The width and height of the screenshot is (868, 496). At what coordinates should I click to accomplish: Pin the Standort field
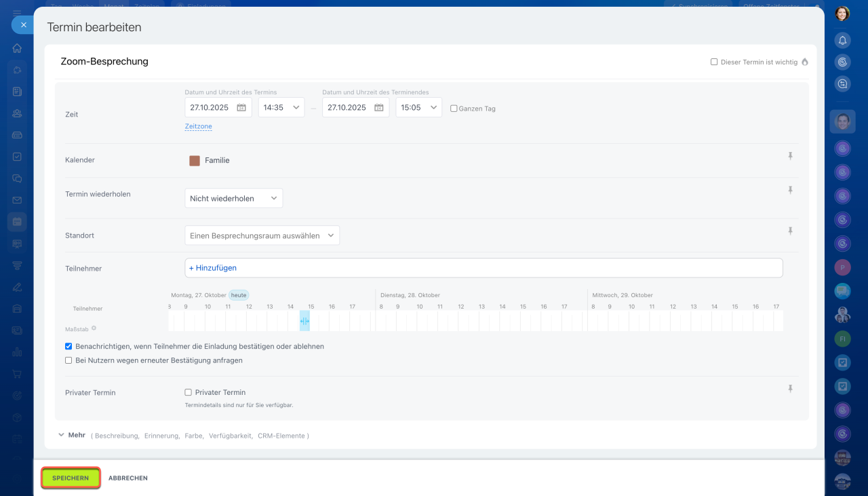790,231
